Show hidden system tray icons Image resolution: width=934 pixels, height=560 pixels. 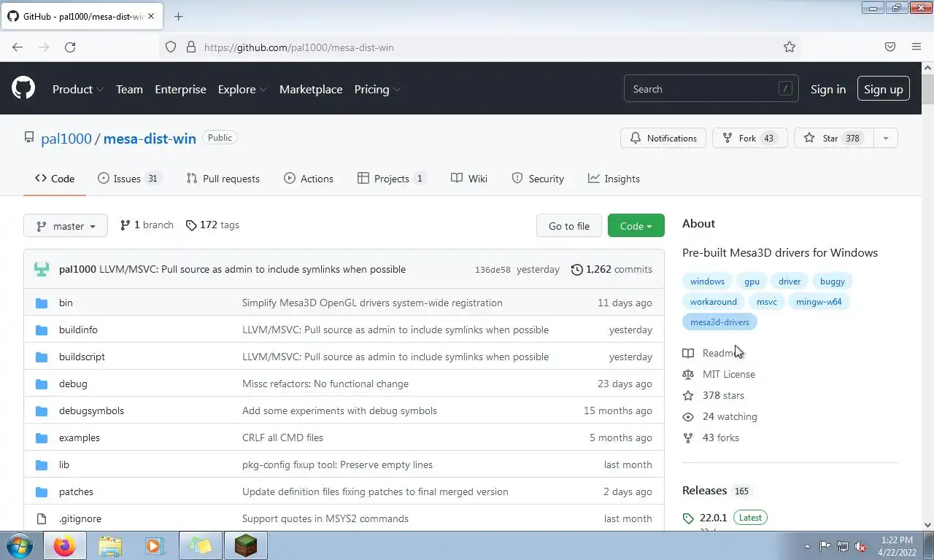coord(807,545)
